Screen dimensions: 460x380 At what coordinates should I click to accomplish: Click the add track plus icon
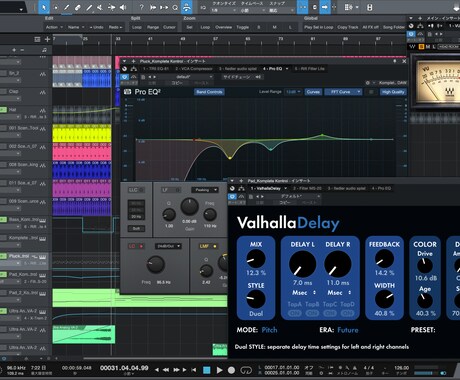pyautogui.click(x=47, y=39)
